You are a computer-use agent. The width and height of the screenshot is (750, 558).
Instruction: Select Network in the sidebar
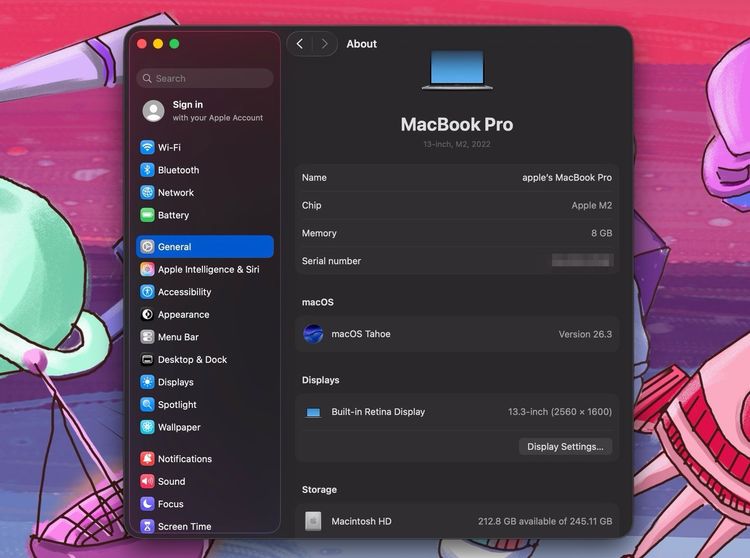click(x=205, y=192)
